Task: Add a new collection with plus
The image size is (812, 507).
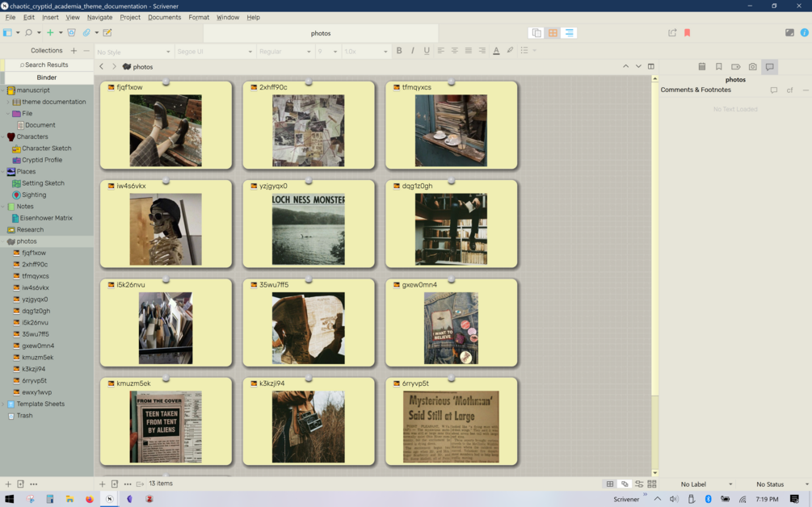Action: [74, 51]
